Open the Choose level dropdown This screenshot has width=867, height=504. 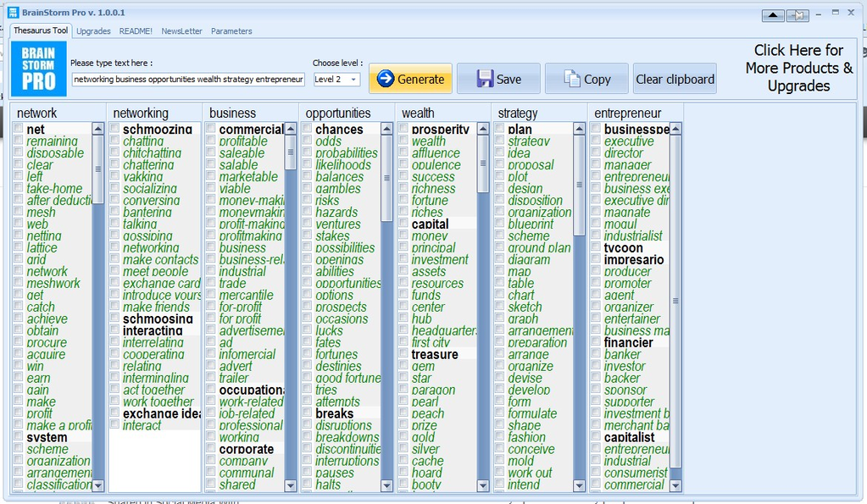[x=353, y=80]
